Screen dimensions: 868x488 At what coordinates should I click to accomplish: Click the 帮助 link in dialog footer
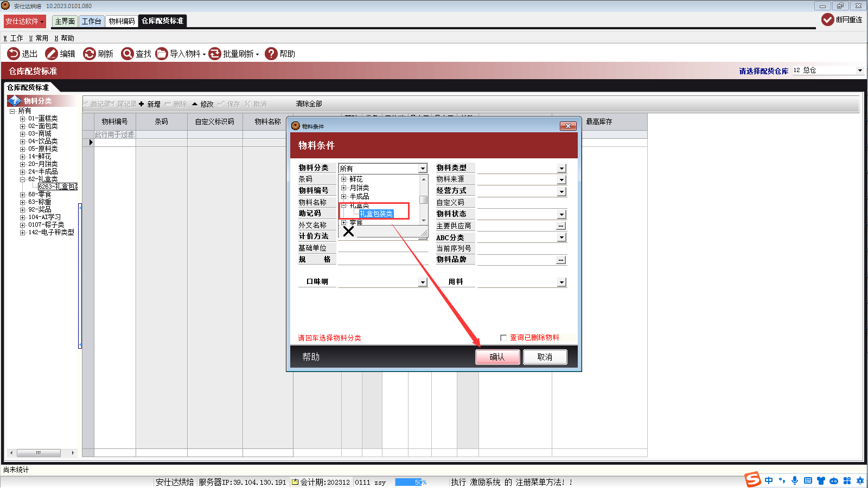311,357
